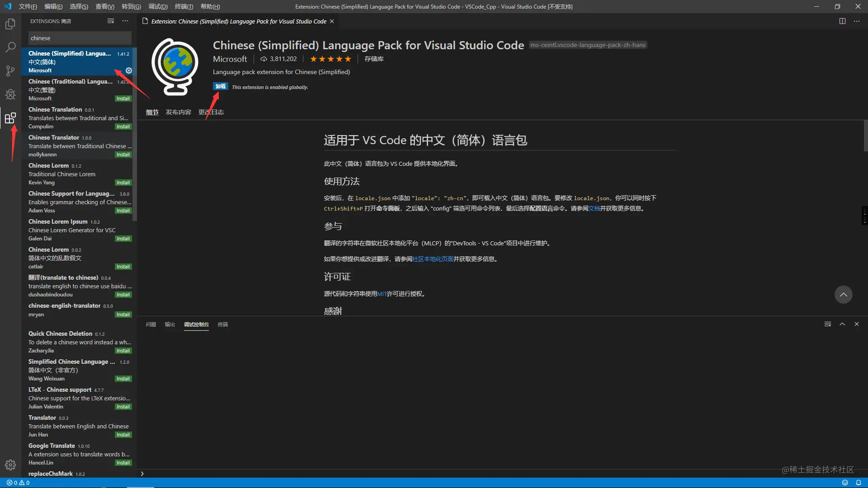Install the Chinese Translation extension by Compulim
This screenshot has height=488, width=868.
coord(123,127)
